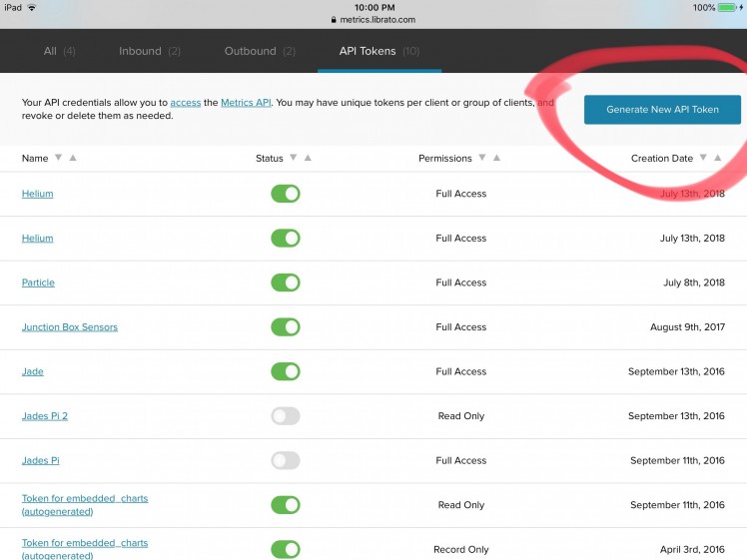This screenshot has height=560, width=747.
Task: Open the Metrics API link
Action: tap(246, 103)
